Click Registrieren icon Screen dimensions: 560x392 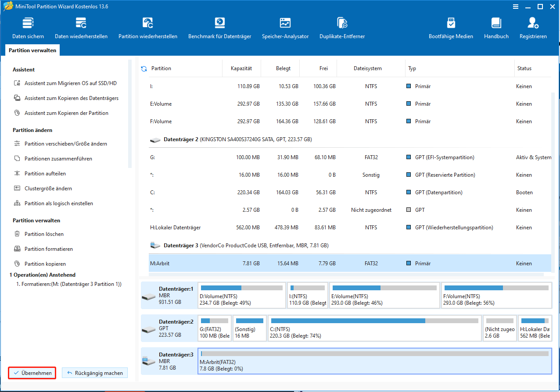[x=533, y=28]
